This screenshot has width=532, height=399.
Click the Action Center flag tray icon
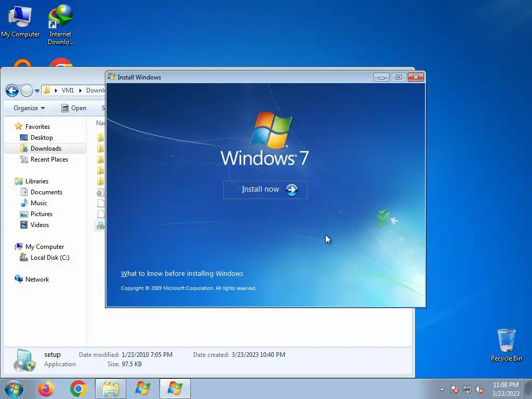coord(454,389)
